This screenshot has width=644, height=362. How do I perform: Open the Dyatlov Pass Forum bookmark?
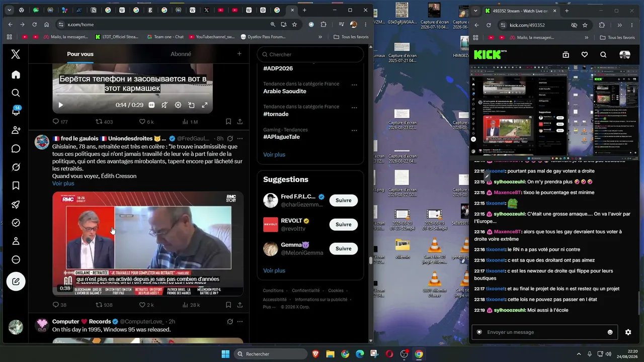(263, 37)
